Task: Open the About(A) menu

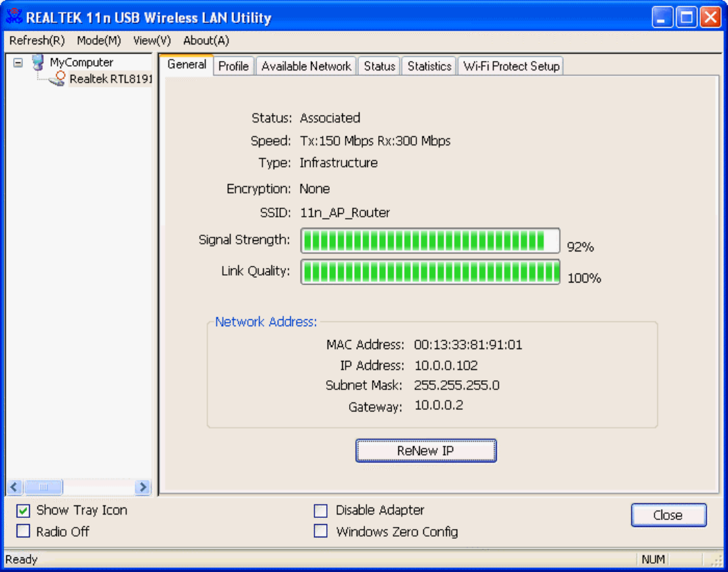Action: [x=206, y=41]
